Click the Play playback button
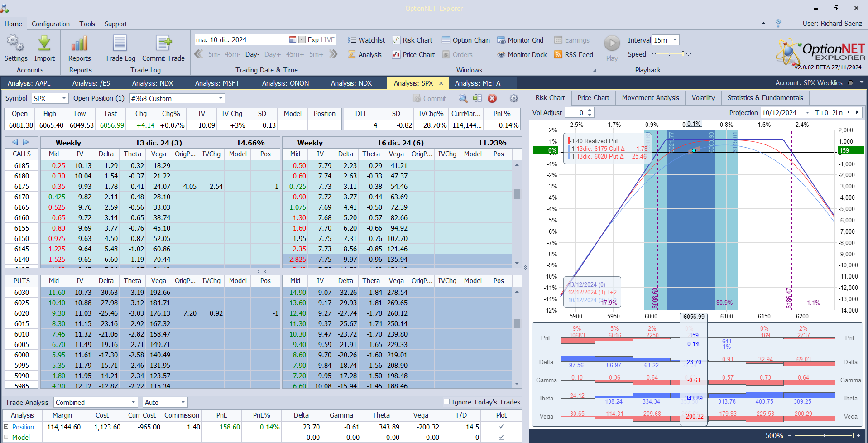This screenshot has height=443, width=868. pos(612,43)
